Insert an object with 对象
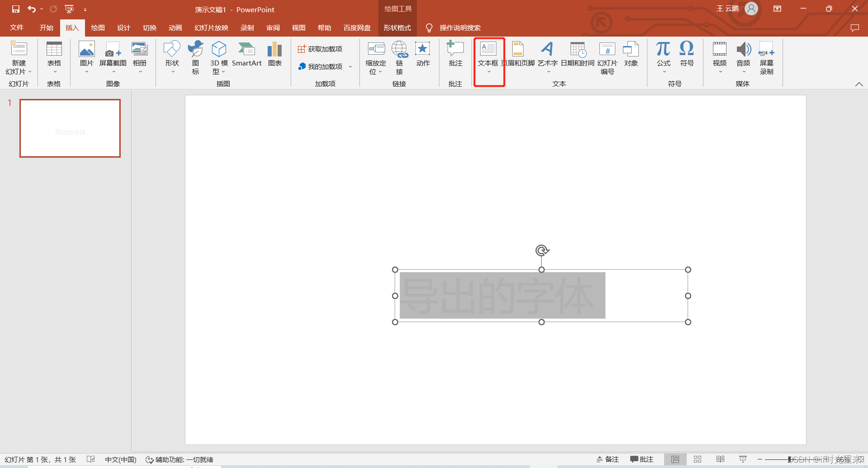Image resolution: width=868 pixels, height=468 pixels. [x=631, y=54]
